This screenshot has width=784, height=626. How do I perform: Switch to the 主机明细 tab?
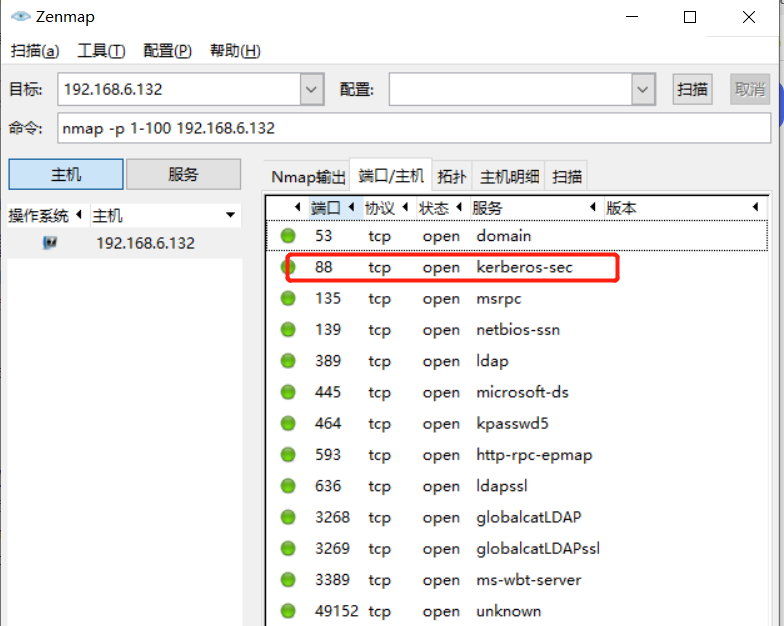pyautogui.click(x=509, y=176)
